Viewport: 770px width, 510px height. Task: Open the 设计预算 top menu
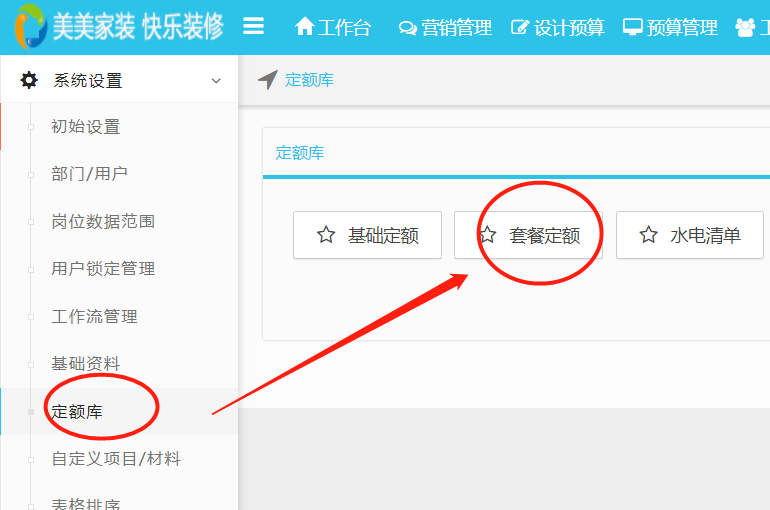pyautogui.click(x=557, y=28)
